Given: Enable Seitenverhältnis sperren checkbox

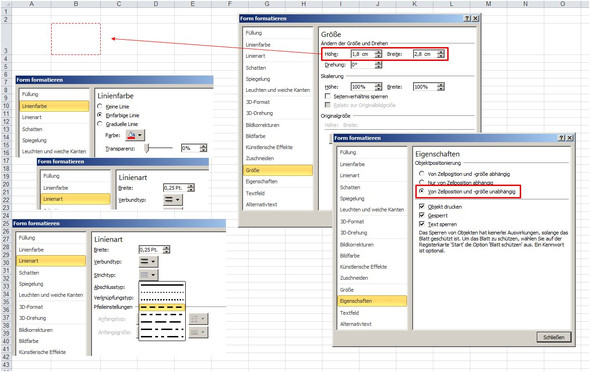Looking at the screenshot, I should click(328, 96).
